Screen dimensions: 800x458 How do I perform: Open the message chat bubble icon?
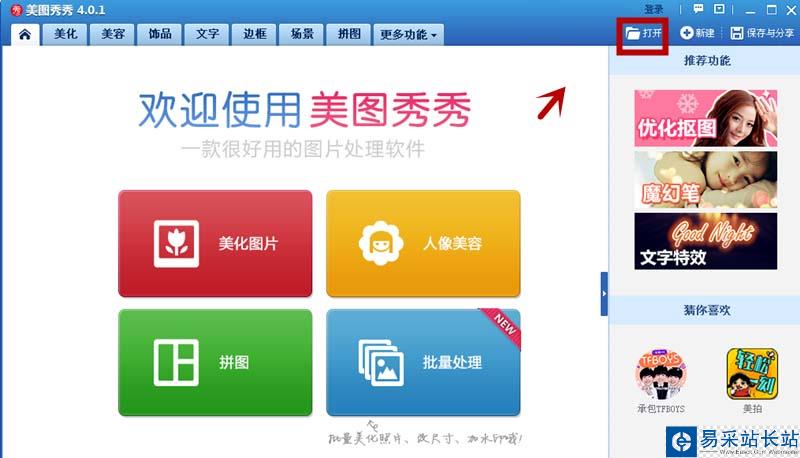698,9
